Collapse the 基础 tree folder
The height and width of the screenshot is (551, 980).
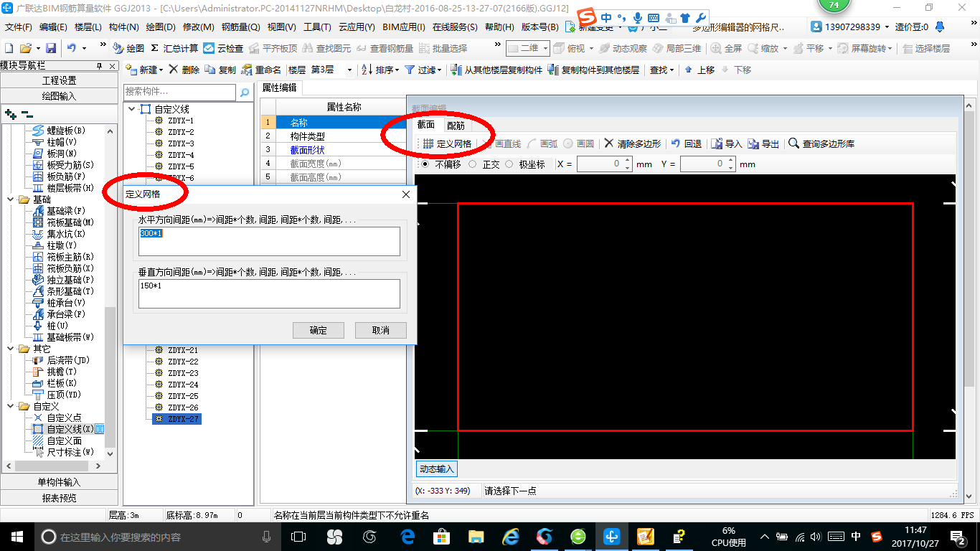pos(10,199)
